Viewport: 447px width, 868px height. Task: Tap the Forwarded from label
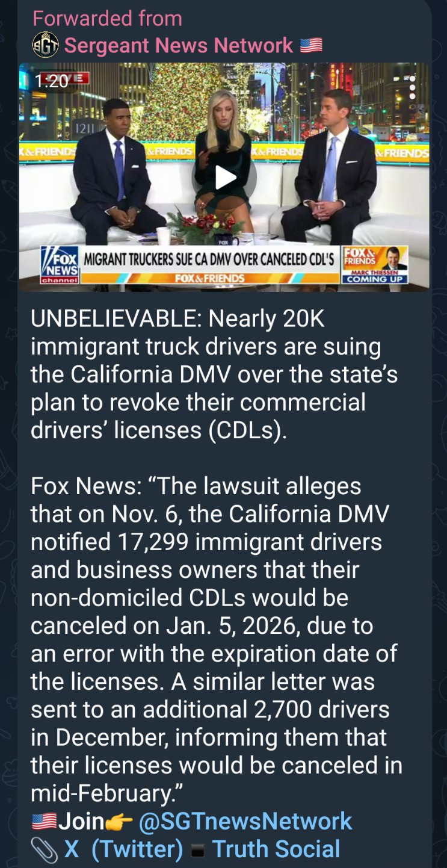pos(107,18)
